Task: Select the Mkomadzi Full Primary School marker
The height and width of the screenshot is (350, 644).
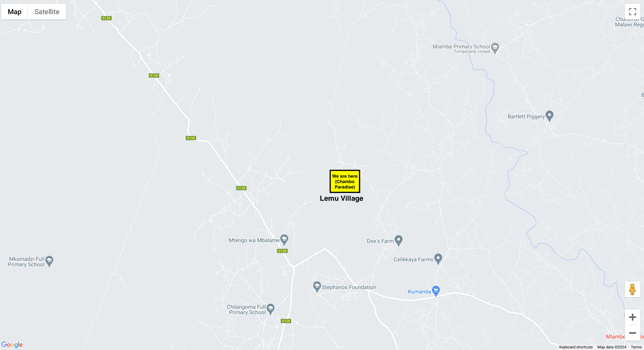Action: pyautogui.click(x=49, y=261)
